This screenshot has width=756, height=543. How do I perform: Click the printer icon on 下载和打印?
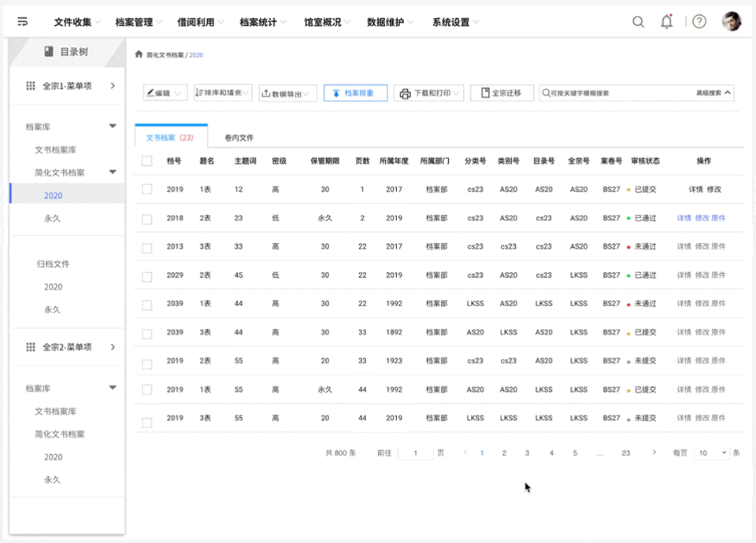403,92
